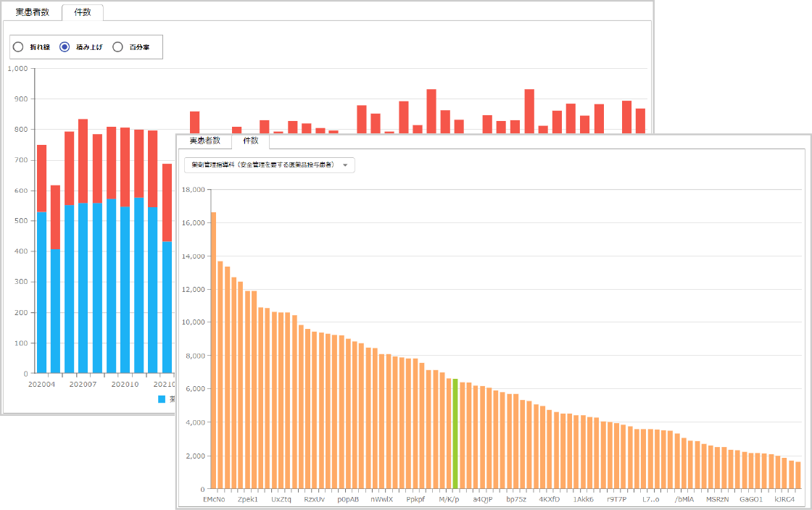Click the 2,000 y-axis value
812x510 pixels.
coord(195,456)
